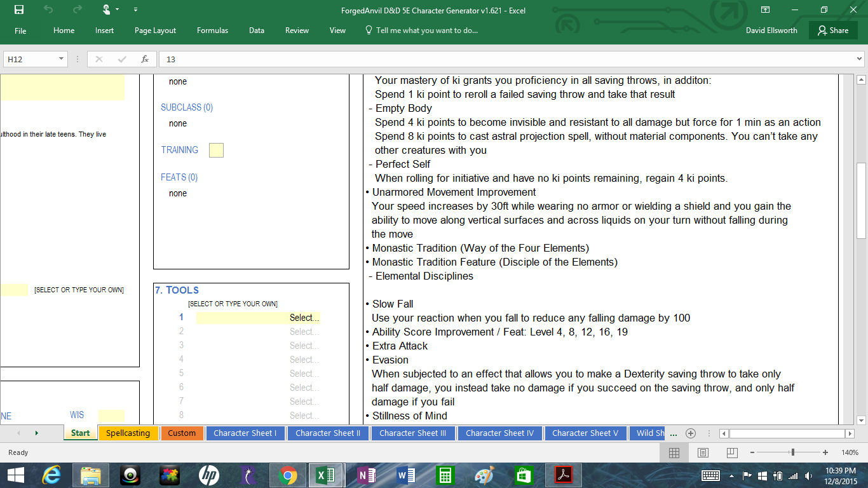Open the File menu

tap(20, 30)
